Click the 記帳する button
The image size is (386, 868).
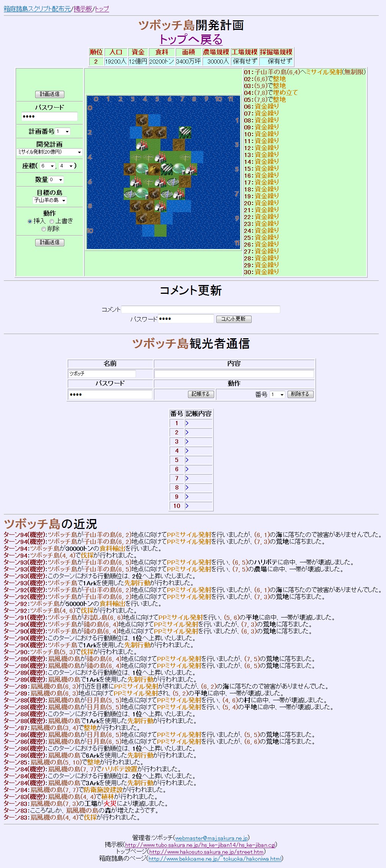[201, 394]
